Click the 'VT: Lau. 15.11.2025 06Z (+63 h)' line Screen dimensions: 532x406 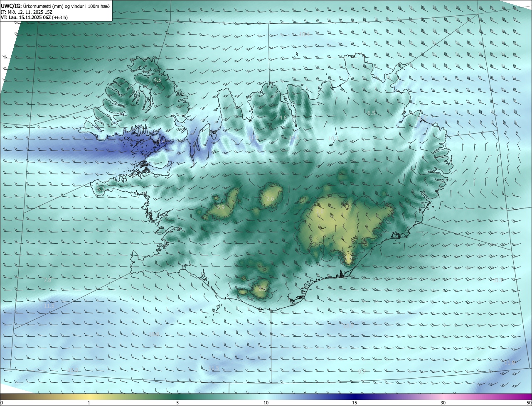34,17
